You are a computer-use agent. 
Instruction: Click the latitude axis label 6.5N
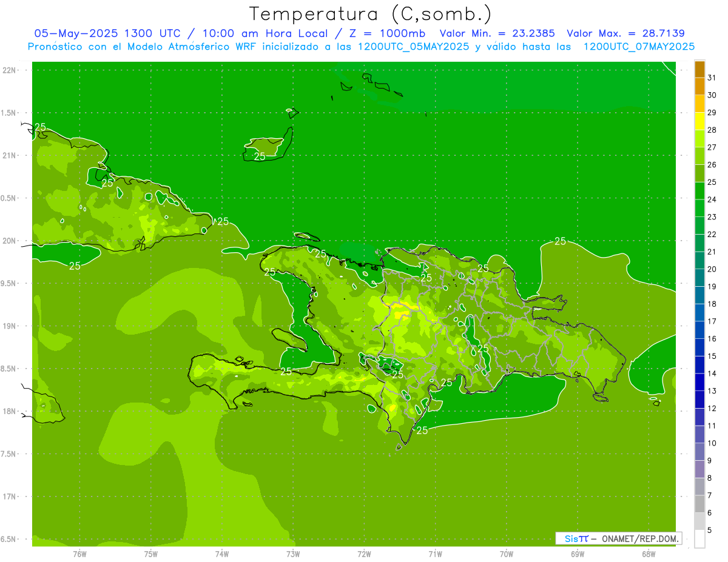click(x=8, y=539)
